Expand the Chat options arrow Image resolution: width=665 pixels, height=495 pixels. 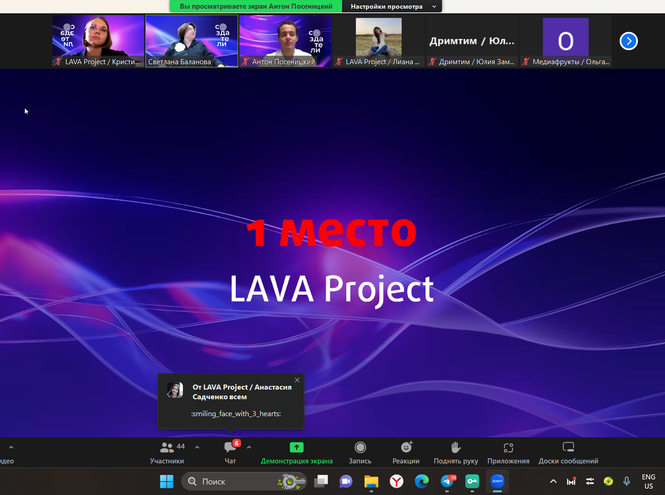click(249, 447)
